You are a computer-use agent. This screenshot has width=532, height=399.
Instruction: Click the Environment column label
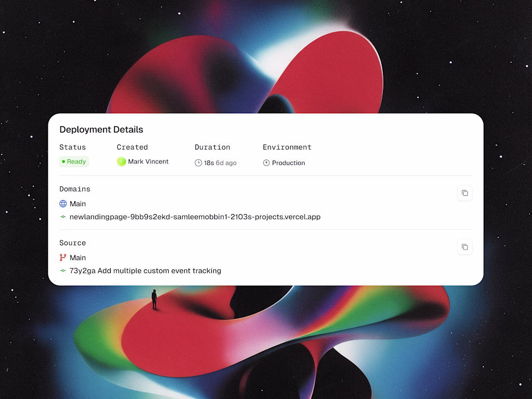point(287,147)
